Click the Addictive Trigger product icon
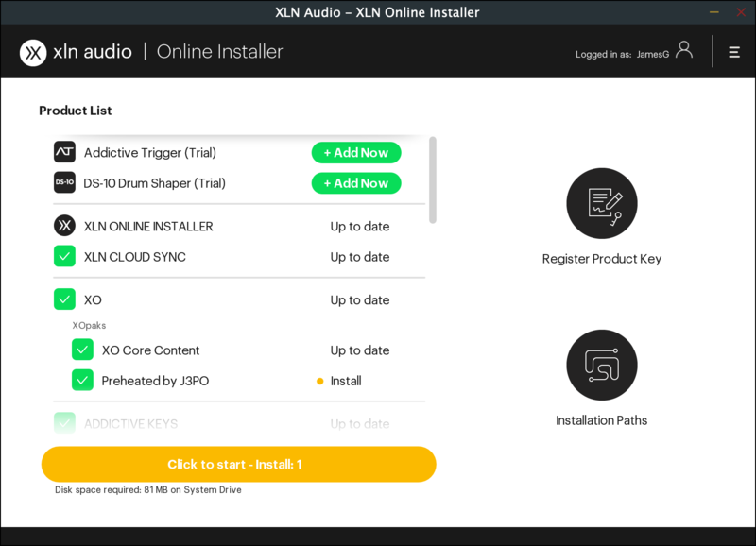Screen dimensions: 756x546 click(64, 152)
